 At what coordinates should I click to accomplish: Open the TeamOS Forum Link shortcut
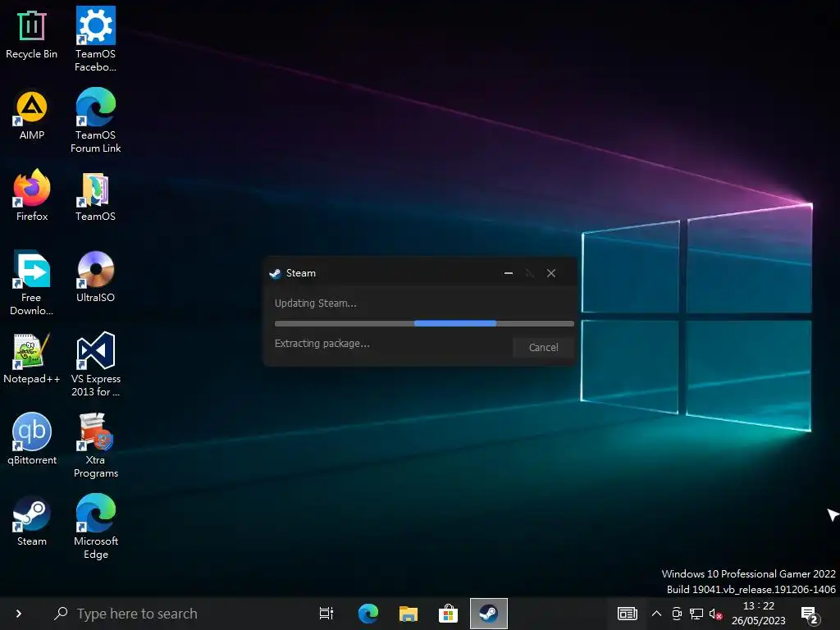(x=95, y=120)
